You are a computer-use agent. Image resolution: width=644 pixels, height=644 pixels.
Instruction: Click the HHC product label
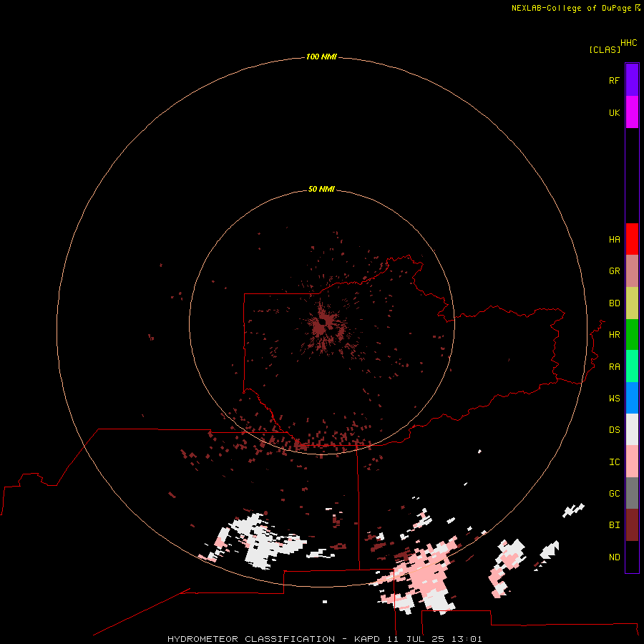629,43
